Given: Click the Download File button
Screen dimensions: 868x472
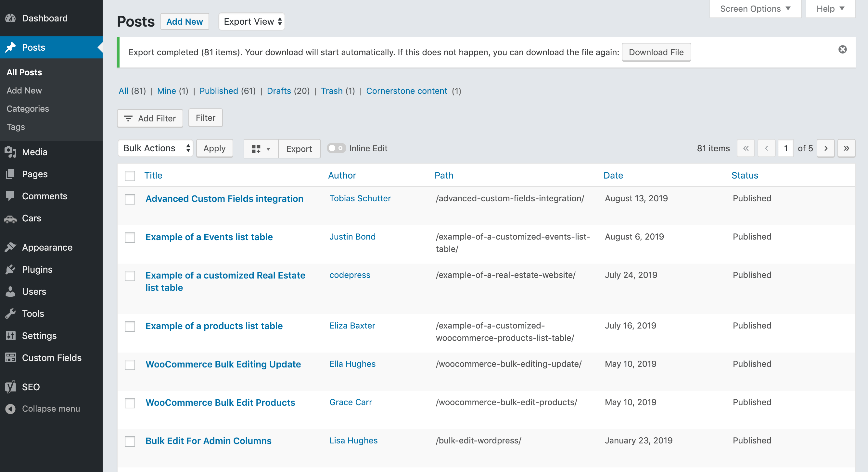Looking at the screenshot, I should click(x=656, y=52).
